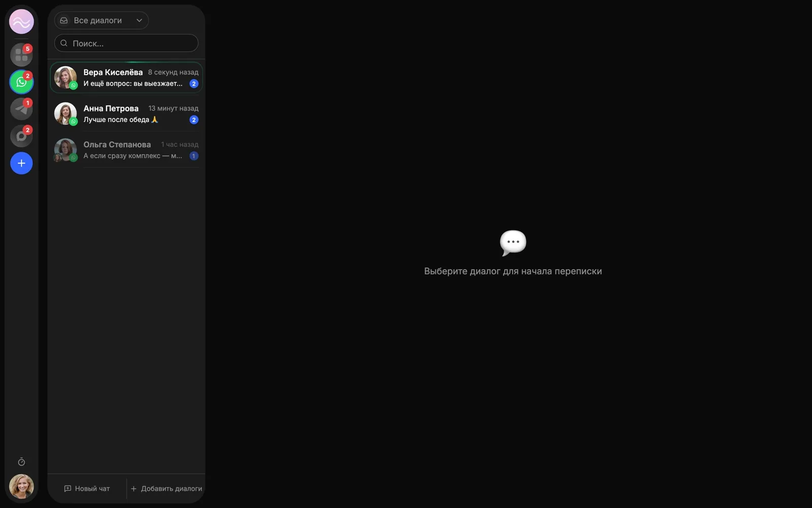Click the "8 секунд назад" timestamp
Image resolution: width=812 pixels, height=508 pixels.
(x=173, y=72)
